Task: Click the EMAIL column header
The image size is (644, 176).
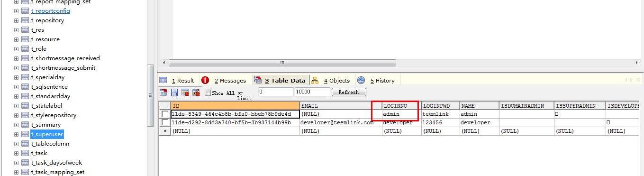Action: click(340, 106)
